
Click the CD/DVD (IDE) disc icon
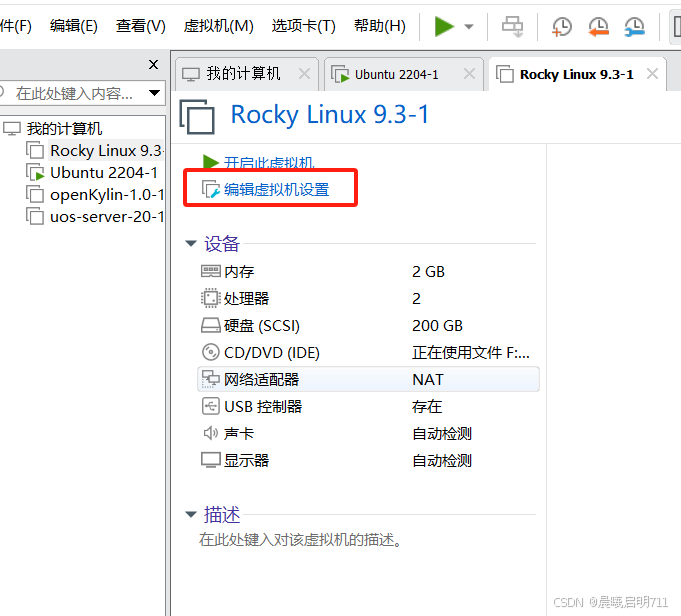[x=211, y=353]
